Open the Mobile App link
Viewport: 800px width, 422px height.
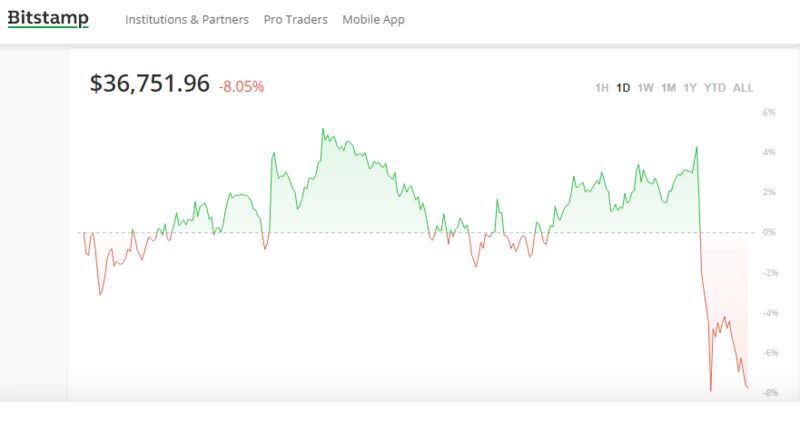point(373,20)
